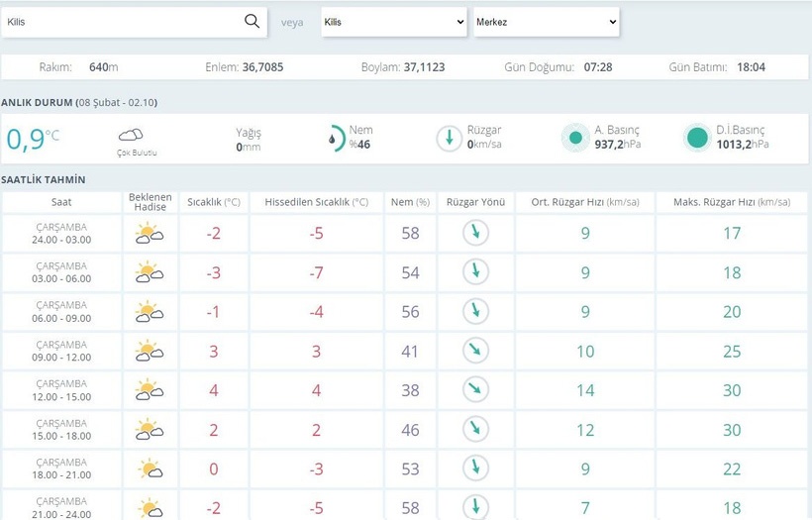
Task: Click the magnifier search icon
Action: point(252,21)
